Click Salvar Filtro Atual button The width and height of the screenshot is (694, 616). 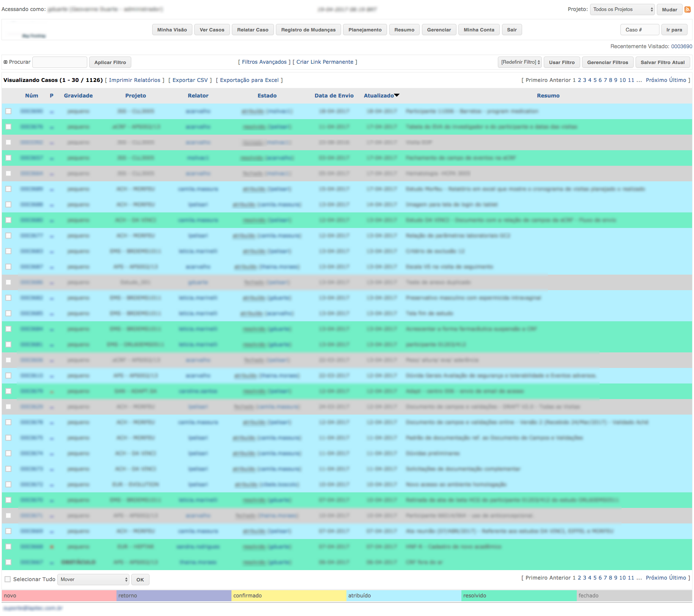(x=663, y=62)
